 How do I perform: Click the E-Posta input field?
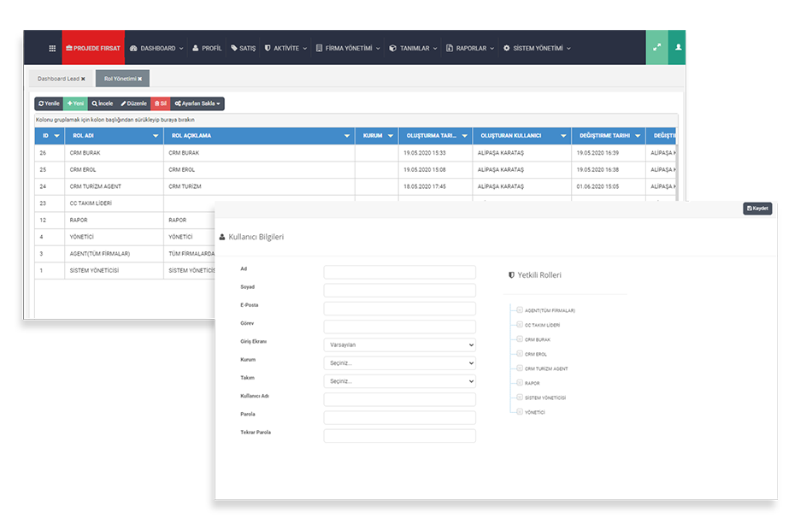[x=399, y=309]
